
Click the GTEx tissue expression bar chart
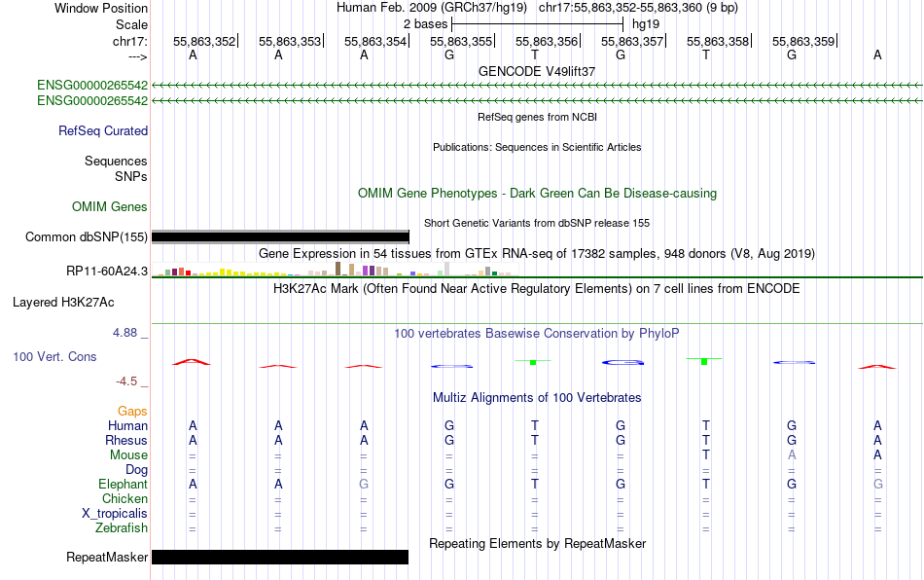(335, 270)
